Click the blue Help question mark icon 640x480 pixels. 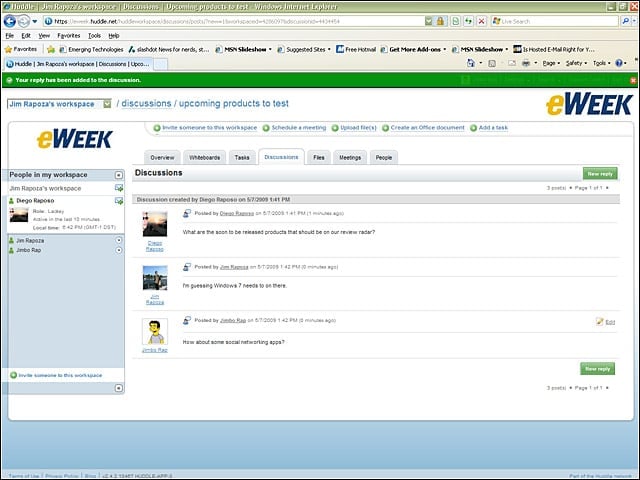(620, 63)
